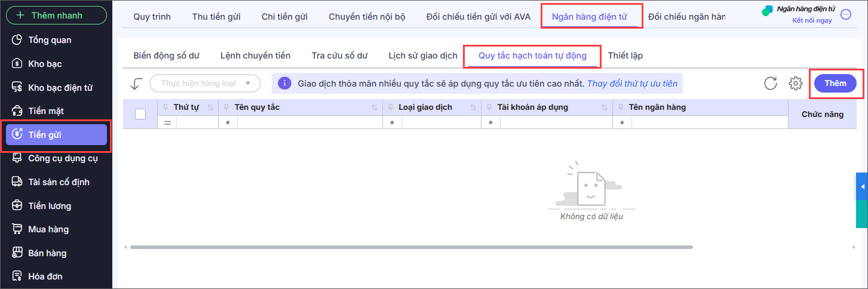Click the Thêm button
This screenshot has height=289, width=868.
point(835,84)
